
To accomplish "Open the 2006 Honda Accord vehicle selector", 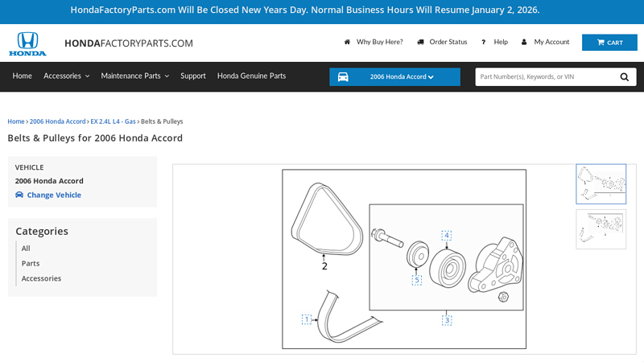I will (x=394, y=77).
